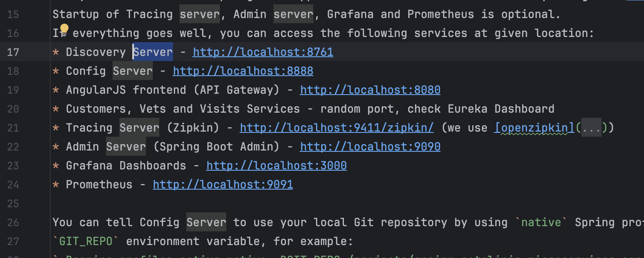Open the http://localhost:8888 Config Server link
644x258 pixels.
[x=243, y=71]
